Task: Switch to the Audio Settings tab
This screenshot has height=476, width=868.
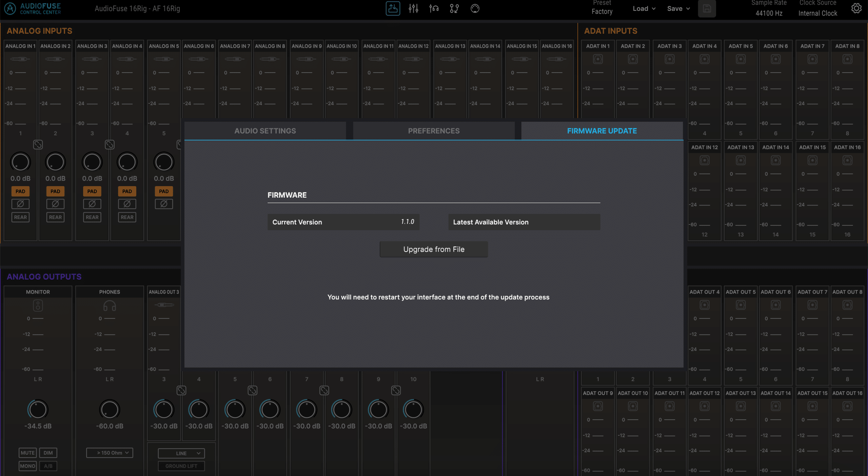Action: click(265, 131)
